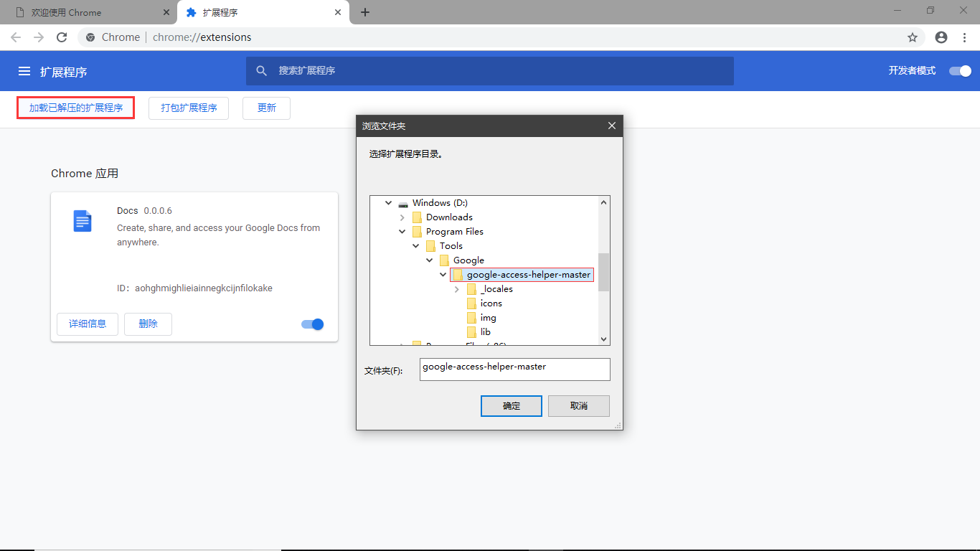
Task: Open the Chrome three-dot menu
Action: pyautogui.click(x=964, y=37)
